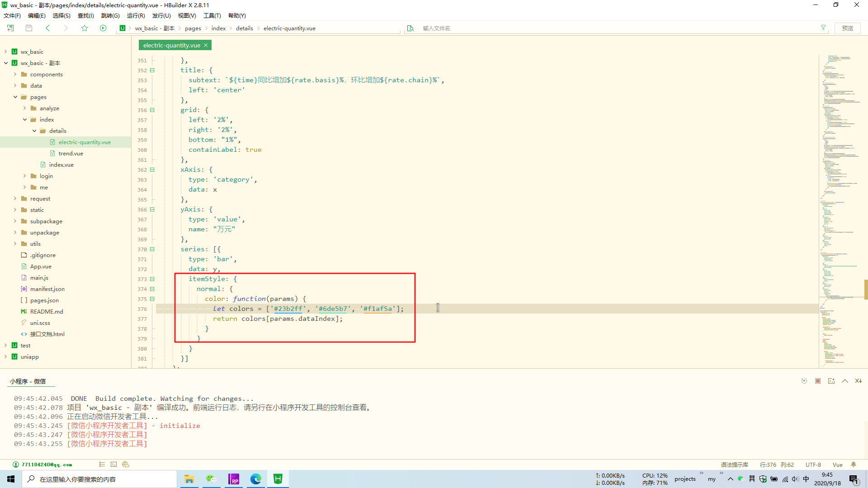Collapse the console panel with up chevron
The height and width of the screenshot is (488, 868).
tap(845, 381)
